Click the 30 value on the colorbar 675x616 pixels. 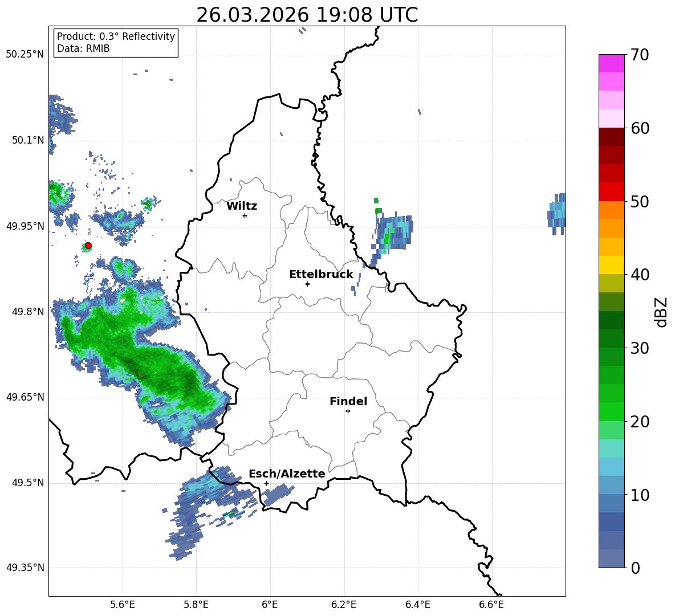pos(640,348)
